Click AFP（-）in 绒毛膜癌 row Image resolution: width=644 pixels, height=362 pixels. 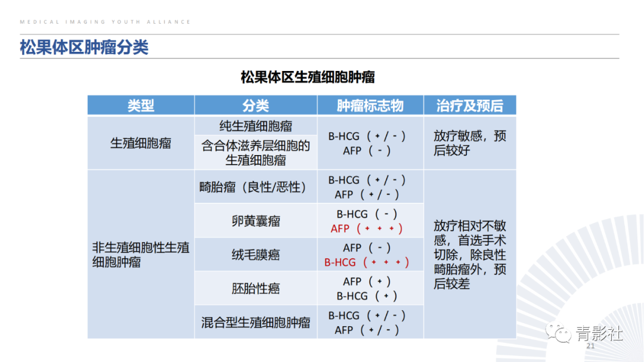pos(367,247)
